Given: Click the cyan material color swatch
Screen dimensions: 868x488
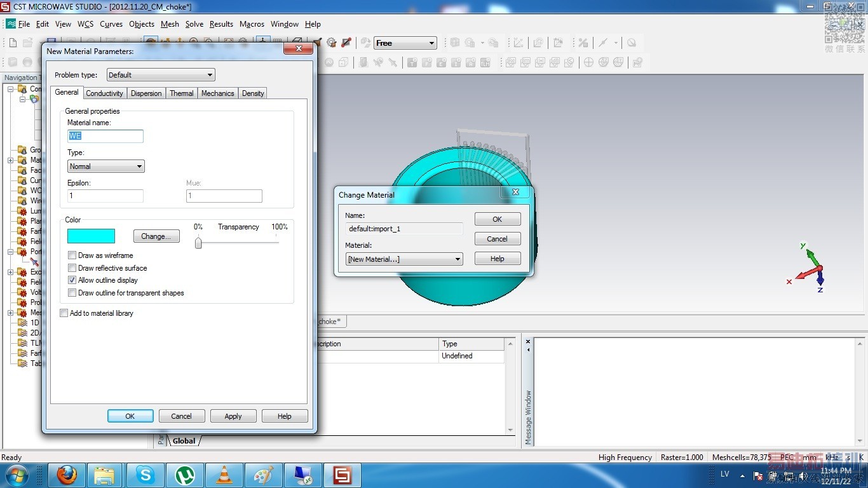Looking at the screenshot, I should coord(91,236).
